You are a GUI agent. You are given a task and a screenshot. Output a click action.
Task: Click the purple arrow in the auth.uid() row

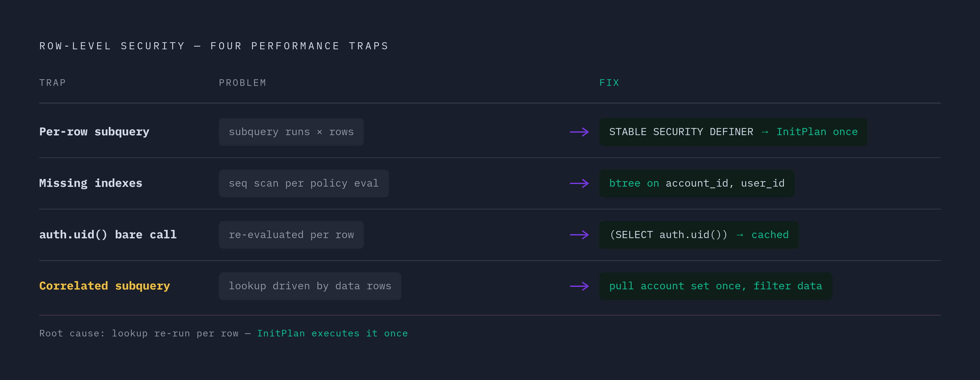click(579, 235)
